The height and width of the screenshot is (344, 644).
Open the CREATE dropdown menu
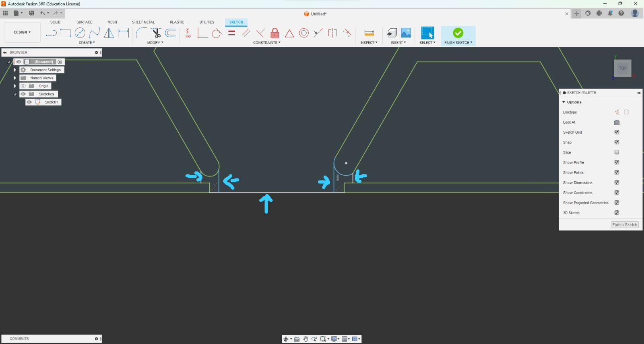point(87,43)
